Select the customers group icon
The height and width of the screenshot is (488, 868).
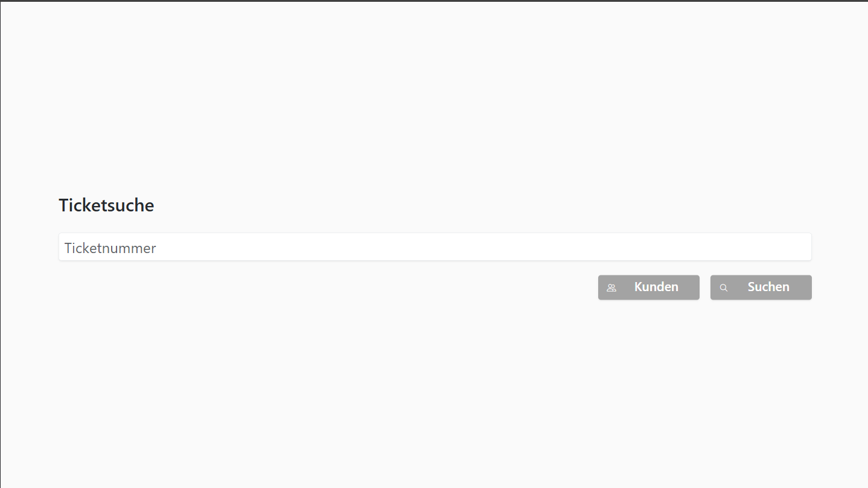point(611,287)
